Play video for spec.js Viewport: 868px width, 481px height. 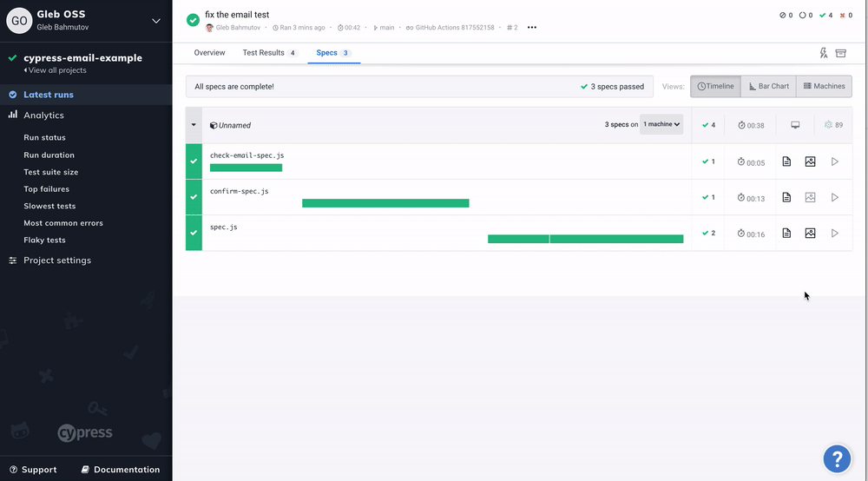[x=835, y=234]
